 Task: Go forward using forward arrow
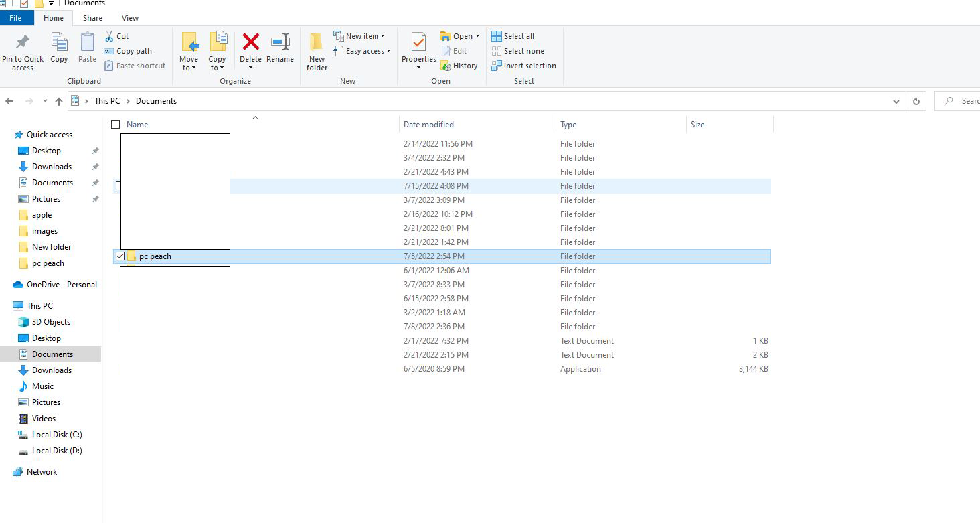tap(29, 101)
